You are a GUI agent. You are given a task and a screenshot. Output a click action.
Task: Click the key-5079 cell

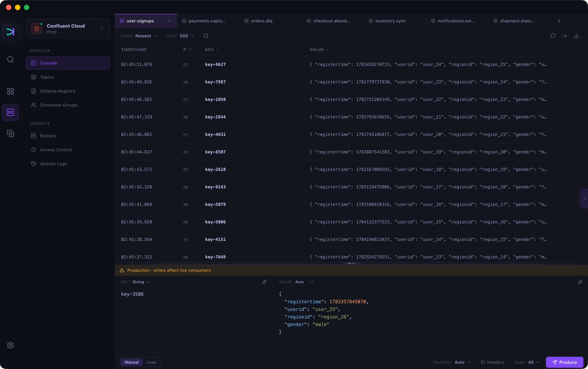point(215,205)
